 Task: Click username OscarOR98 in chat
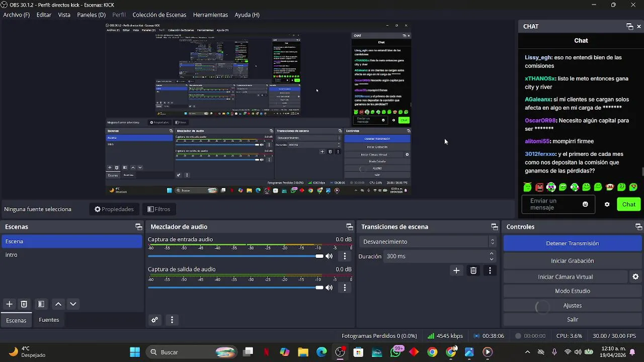coord(540,121)
